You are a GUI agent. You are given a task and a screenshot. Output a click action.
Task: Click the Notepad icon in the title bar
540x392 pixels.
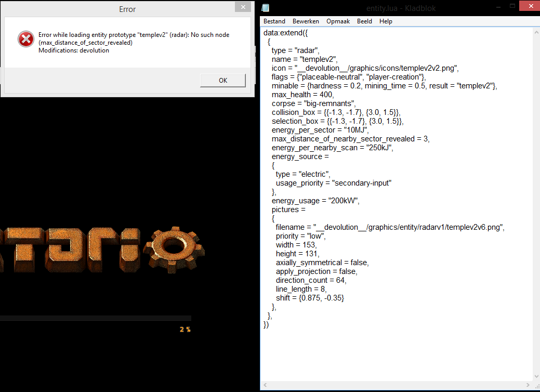pos(266,8)
